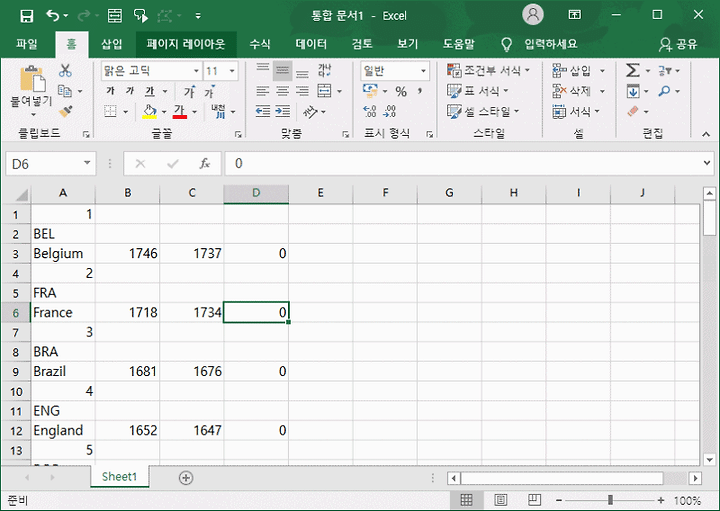Click the Insert Function fx button
Image resolution: width=720 pixels, height=511 pixels.
click(x=205, y=163)
